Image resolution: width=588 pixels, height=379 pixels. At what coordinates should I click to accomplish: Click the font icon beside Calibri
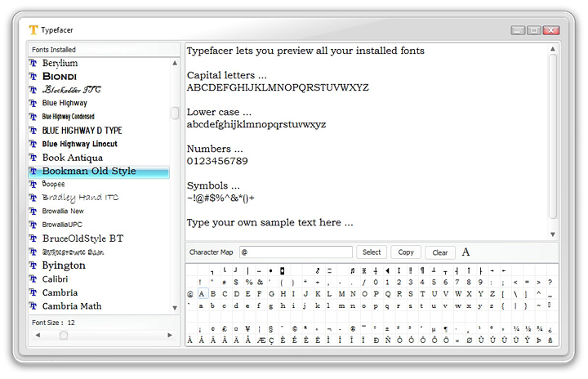(x=33, y=279)
